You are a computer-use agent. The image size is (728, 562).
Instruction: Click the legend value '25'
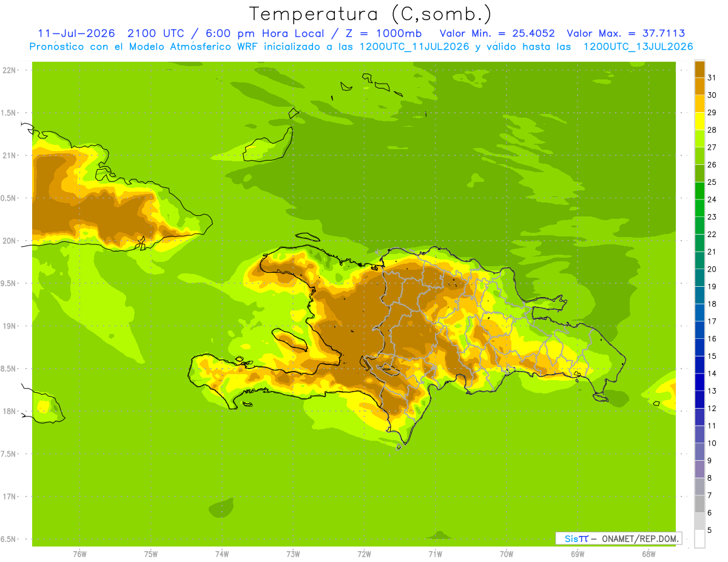point(712,182)
